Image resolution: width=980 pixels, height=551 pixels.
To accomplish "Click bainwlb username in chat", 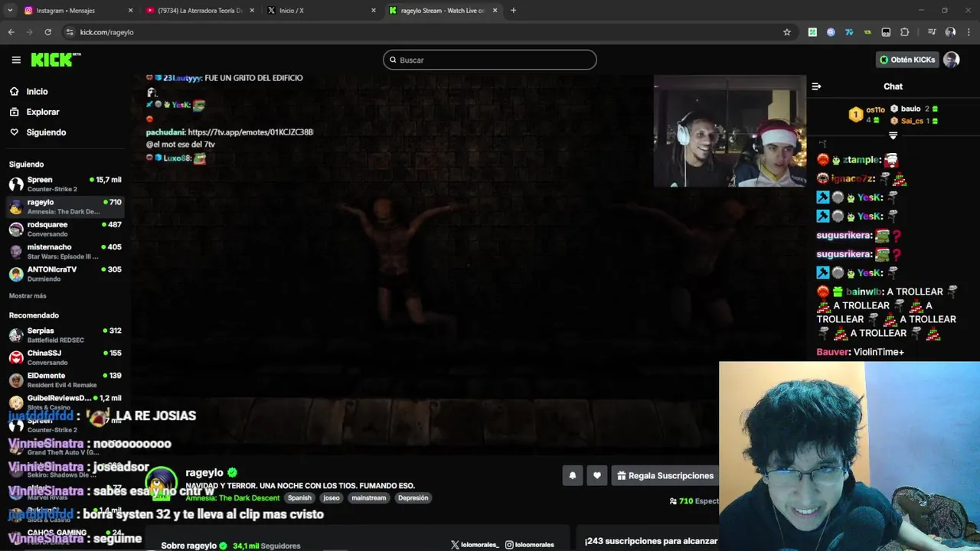I will coord(864,292).
